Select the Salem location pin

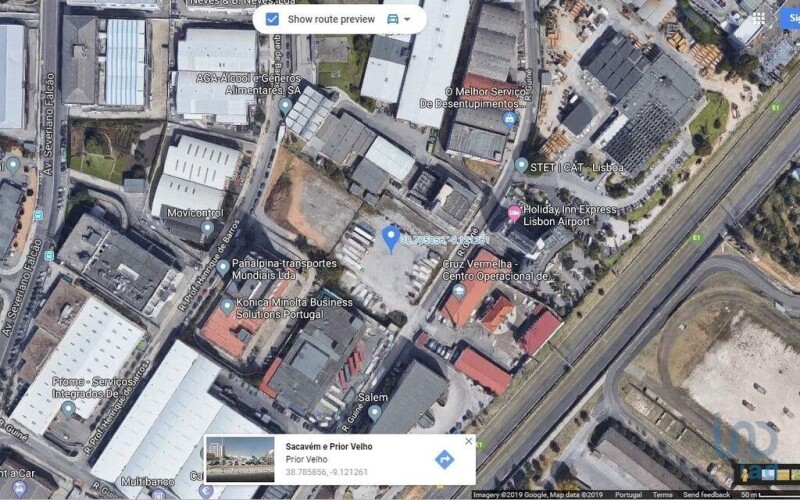tap(374, 413)
